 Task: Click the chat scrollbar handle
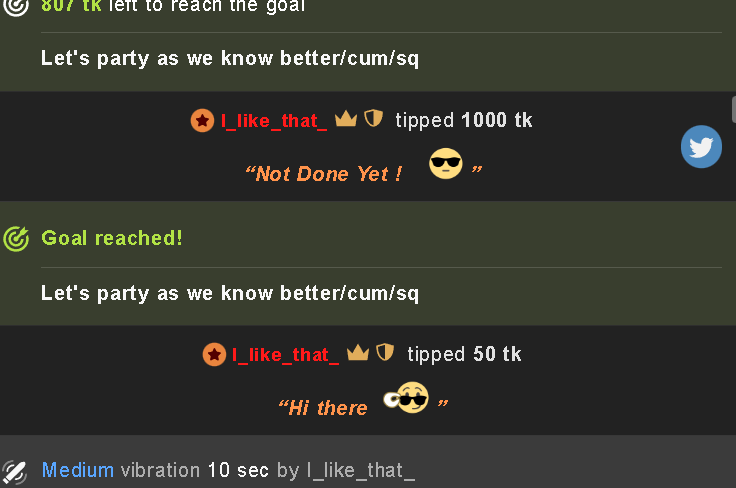tap(734, 110)
